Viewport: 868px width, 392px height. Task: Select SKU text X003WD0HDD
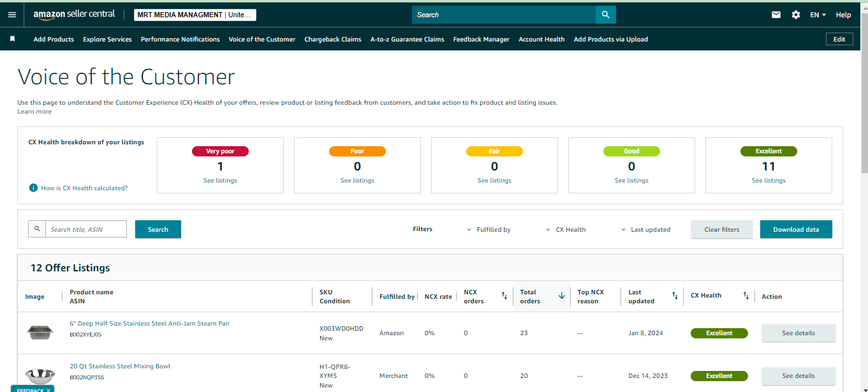[341, 328]
